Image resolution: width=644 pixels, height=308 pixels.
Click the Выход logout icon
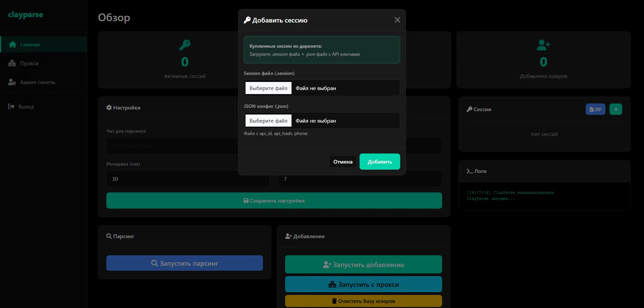[x=11, y=106]
